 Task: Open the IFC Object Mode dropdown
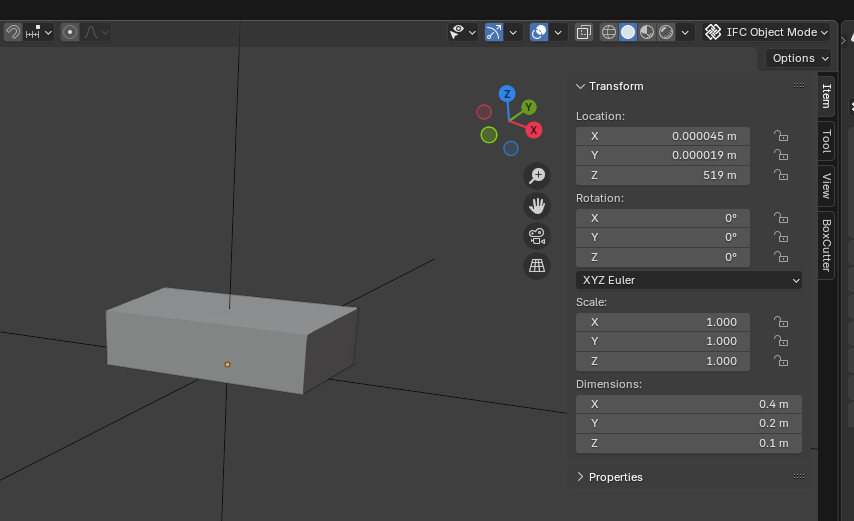tap(767, 32)
